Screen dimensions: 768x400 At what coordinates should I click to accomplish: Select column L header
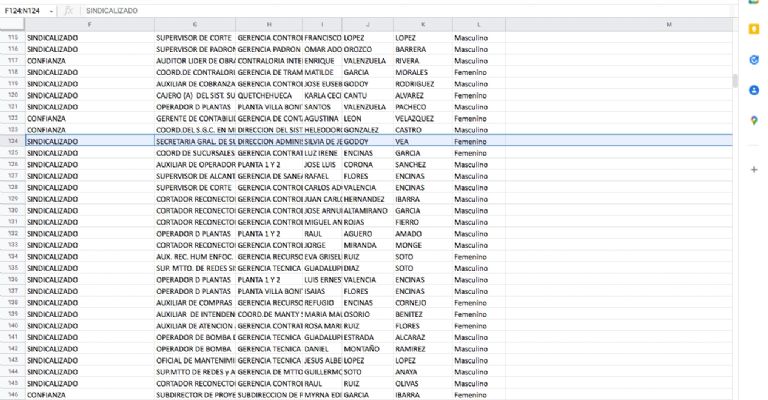pyautogui.click(x=478, y=24)
